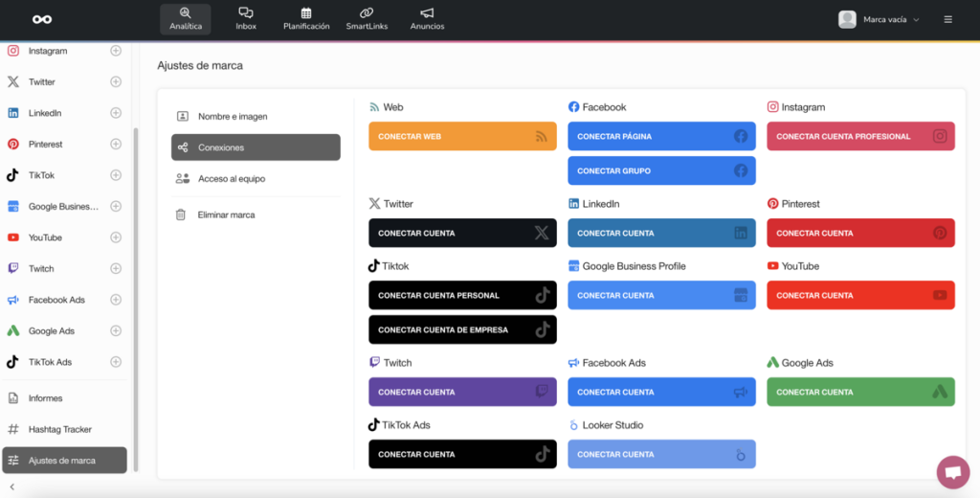Viewport: 980px width, 498px height.
Task: Click the brand avatar thumbnail
Action: point(847,19)
